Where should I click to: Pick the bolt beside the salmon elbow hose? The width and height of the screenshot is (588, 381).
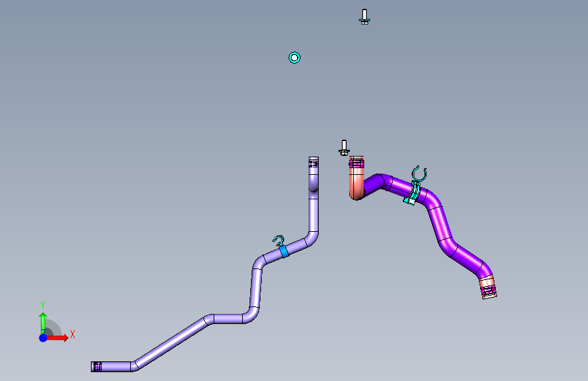[345, 148]
